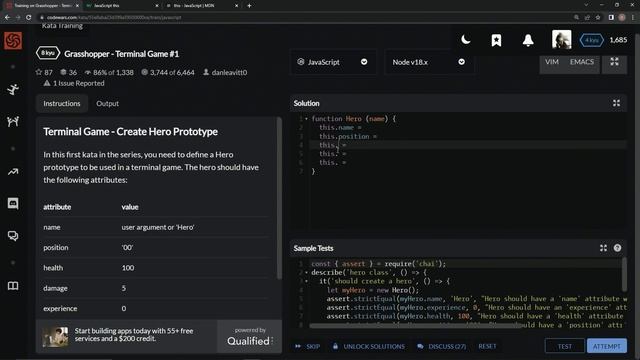
Task: Click in the Solution editor at this.position line
Action: click(x=469, y=136)
